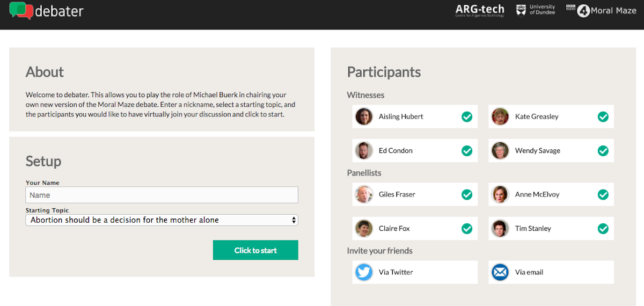
Task: Click the Twitter bird icon
Action: (x=364, y=272)
